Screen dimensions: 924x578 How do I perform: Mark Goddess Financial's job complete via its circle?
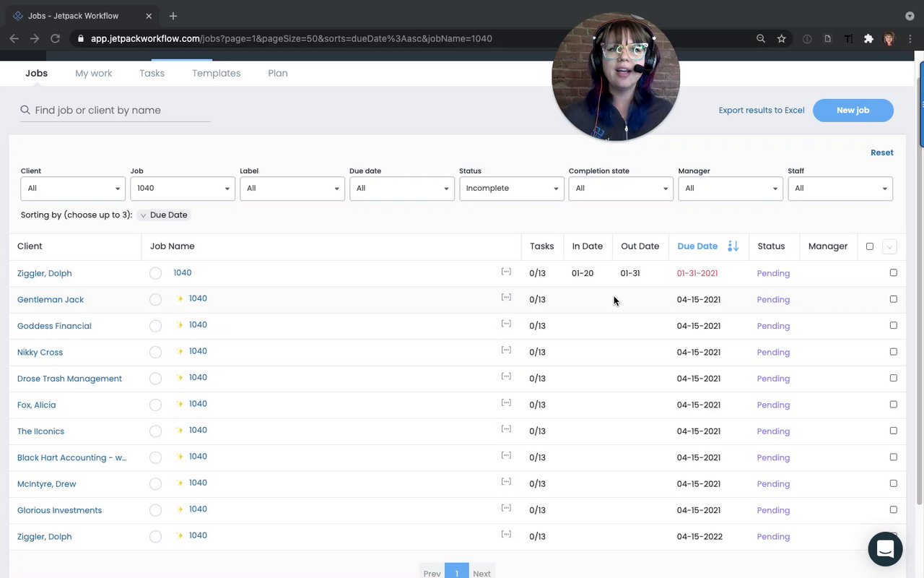pyautogui.click(x=155, y=326)
